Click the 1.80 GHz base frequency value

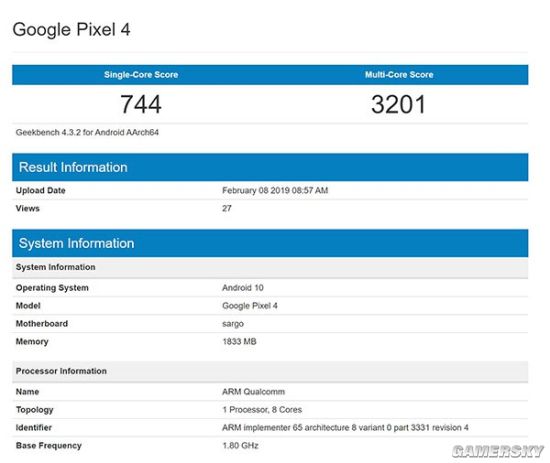tap(240, 445)
